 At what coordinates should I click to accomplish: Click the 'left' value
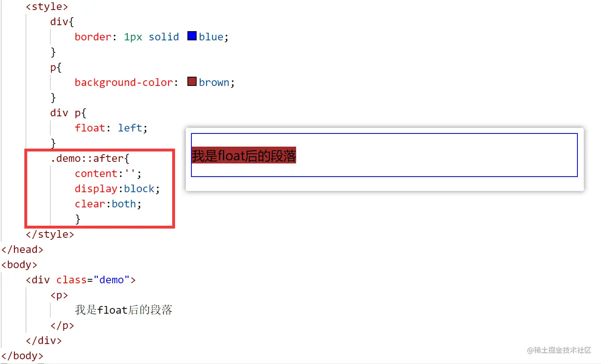(x=130, y=128)
